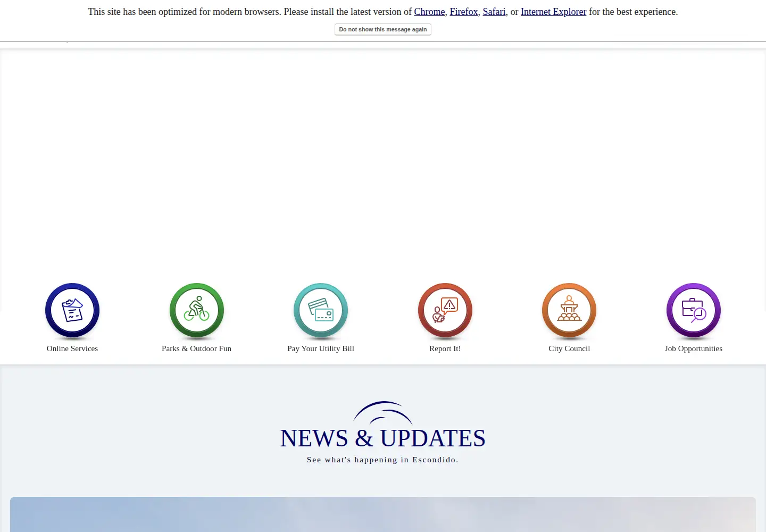The width and height of the screenshot is (766, 532).
Task: Click the 'Online Services' text label
Action: click(72, 348)
